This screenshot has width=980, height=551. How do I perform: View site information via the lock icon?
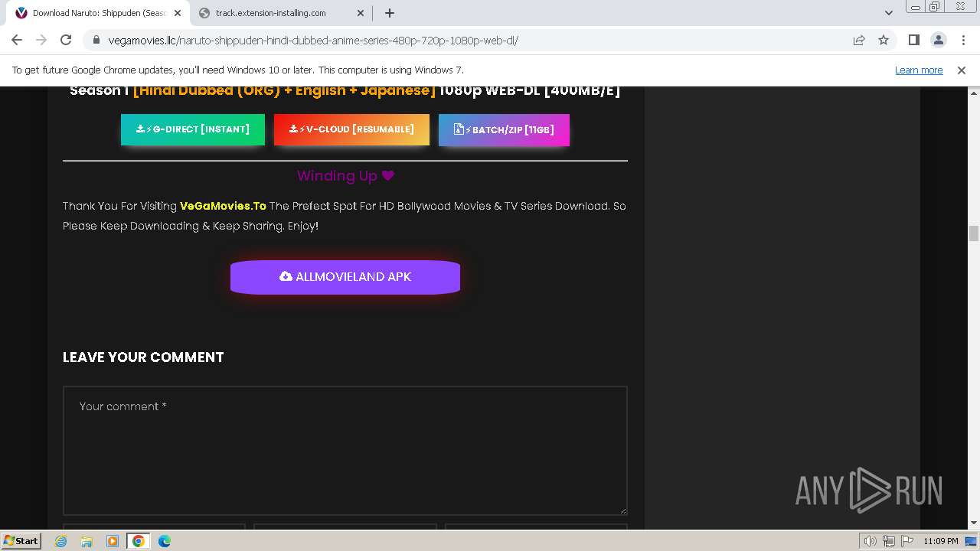coord(96,40)
